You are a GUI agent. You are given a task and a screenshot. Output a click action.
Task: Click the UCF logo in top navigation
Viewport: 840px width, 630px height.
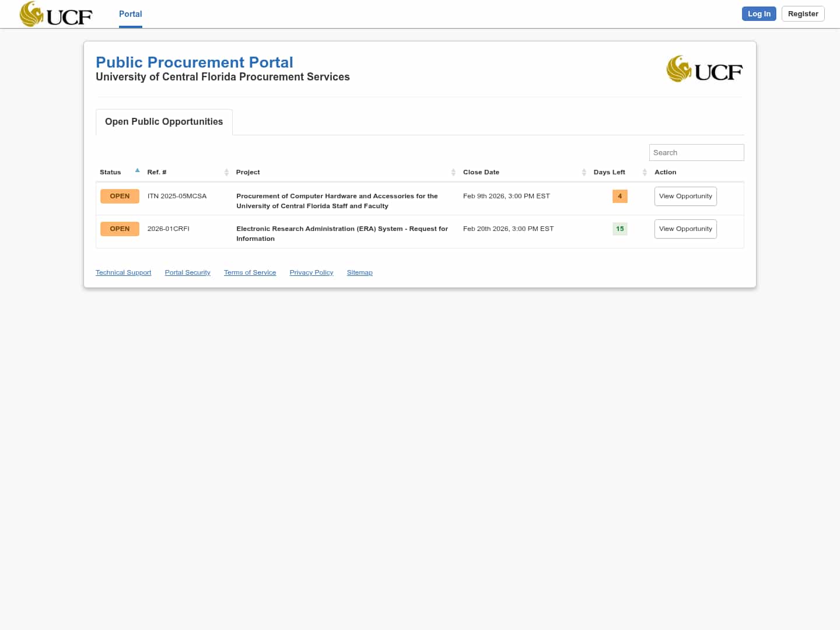pyautogui.click(x=56, y=14)
